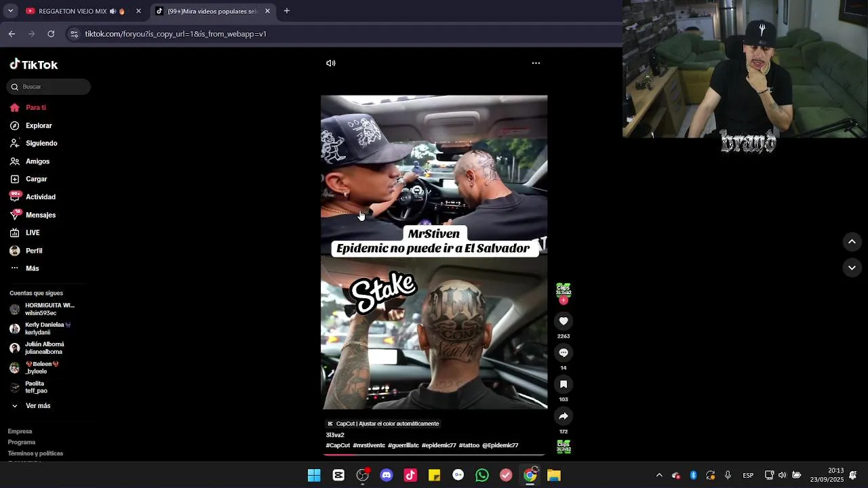868x488 pixels.
Task: Open the CapCut color adjust link
Action: point(383,424)
